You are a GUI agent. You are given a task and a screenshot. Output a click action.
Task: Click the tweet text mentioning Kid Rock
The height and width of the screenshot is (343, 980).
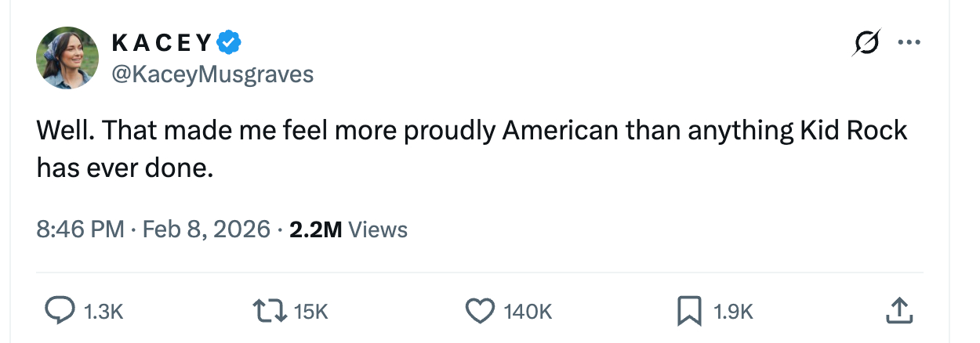471,131
